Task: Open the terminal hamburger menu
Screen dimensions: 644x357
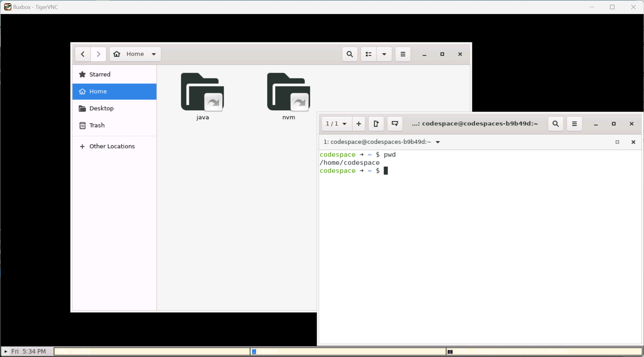Action: (x=574, y=123)
